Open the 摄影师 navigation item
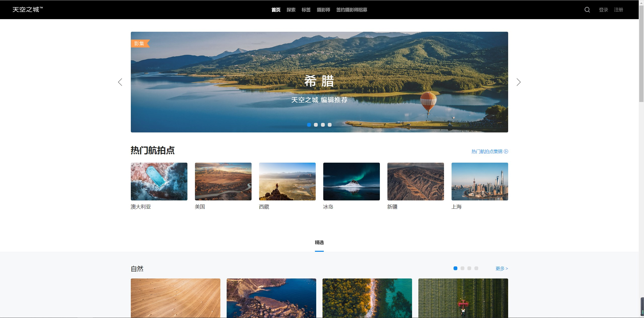The image size is (644, 318). (323, 10)
